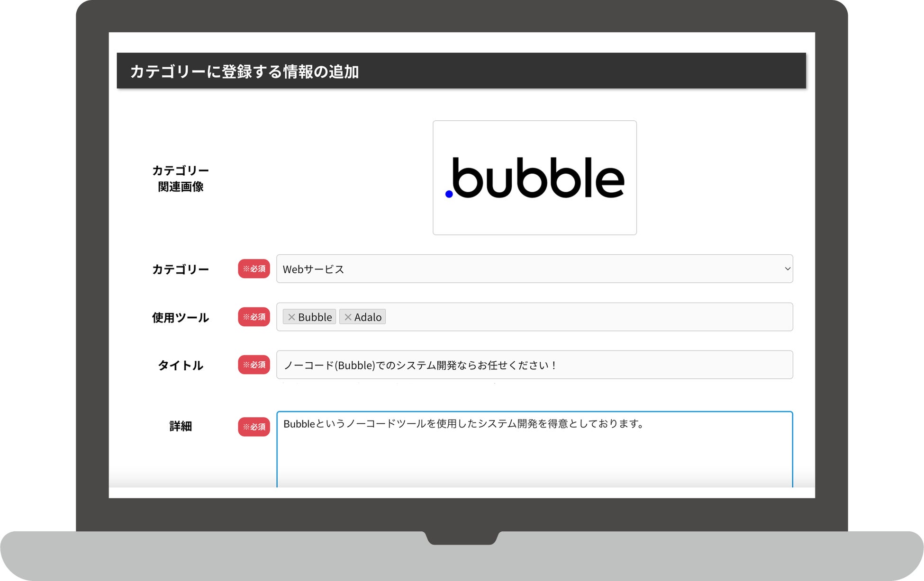Screen dimensions: 924x581
Task: Click the 使用ツール field label
Action: (x=181, y=318)
